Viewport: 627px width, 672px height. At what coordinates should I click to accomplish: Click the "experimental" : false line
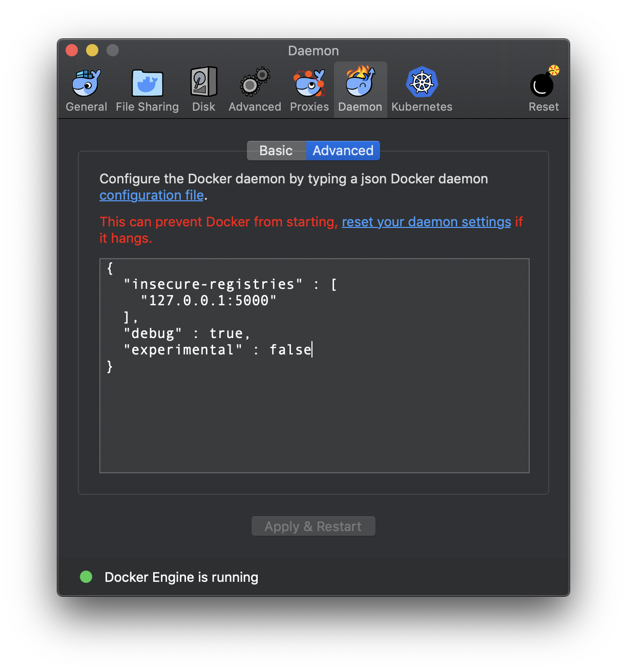(x=218, y=350)
